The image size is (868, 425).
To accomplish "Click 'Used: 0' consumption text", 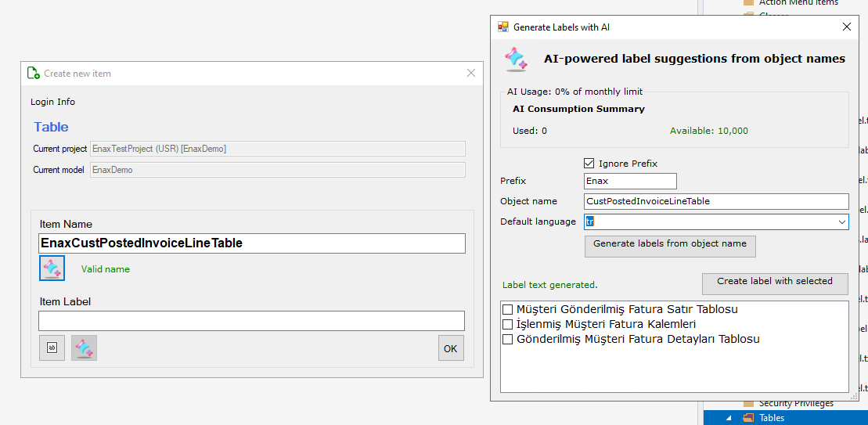I will coord(530,131).
